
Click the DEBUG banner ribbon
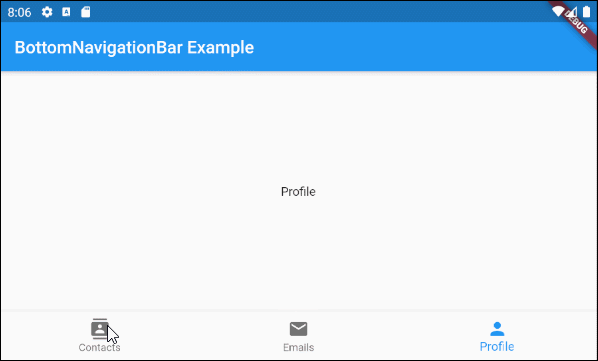point(576,22)
